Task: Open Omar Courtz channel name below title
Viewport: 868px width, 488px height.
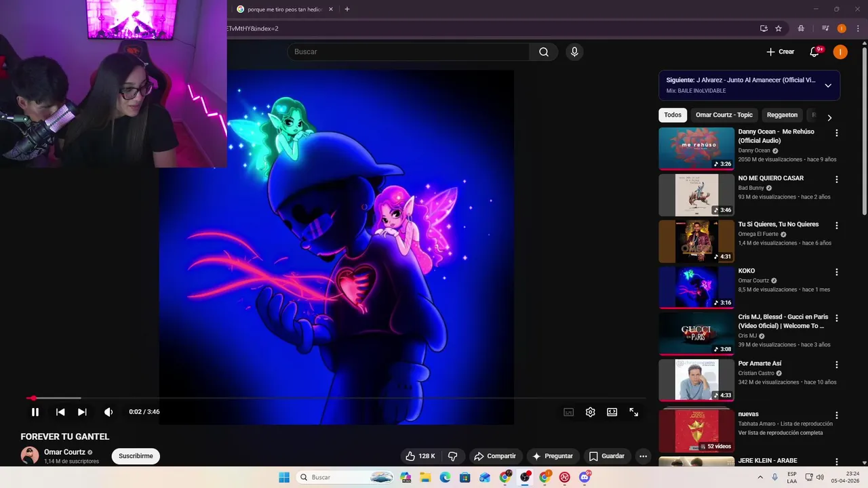Action: coord(64,452)
